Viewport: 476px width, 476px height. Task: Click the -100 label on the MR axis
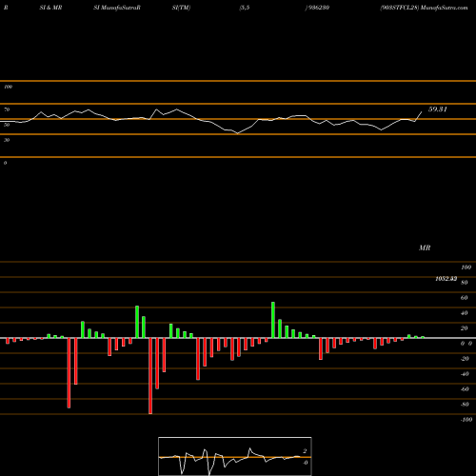click(x=466, y=420)
